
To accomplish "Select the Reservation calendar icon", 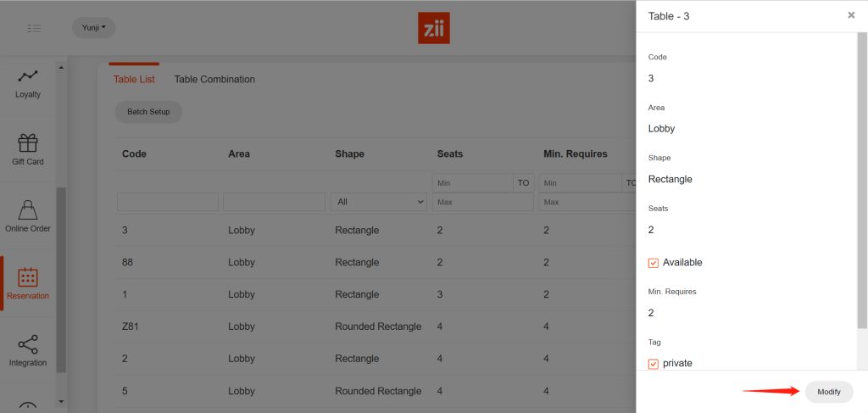I will click(27, 277).
